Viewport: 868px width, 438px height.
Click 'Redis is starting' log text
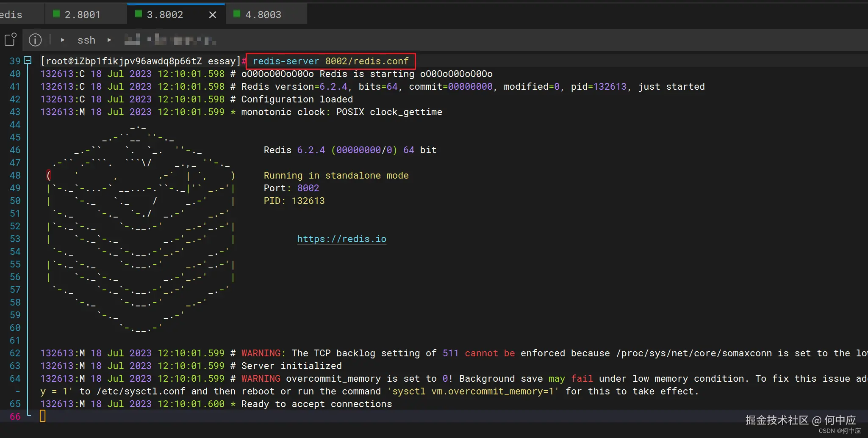(x=367, y=74)
